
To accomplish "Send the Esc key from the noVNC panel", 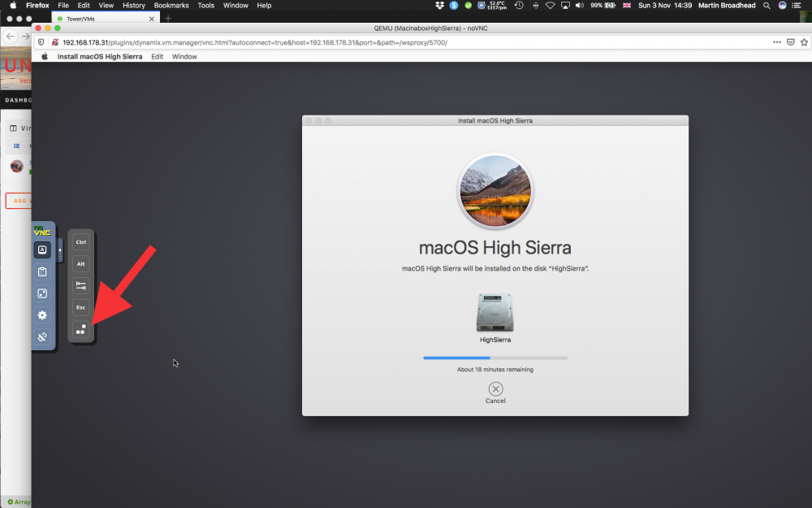I will (x=80, y=307).
